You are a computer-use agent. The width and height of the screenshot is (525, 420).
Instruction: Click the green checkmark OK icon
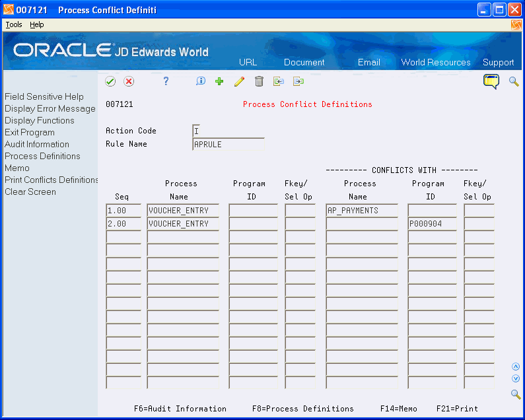[x=110, y=81]
